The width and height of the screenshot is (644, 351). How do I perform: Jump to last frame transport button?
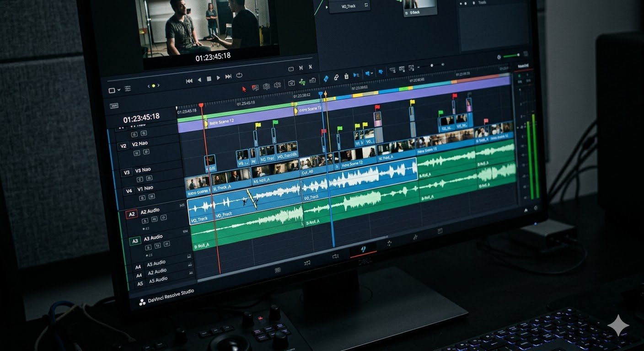tap(228, 77)
